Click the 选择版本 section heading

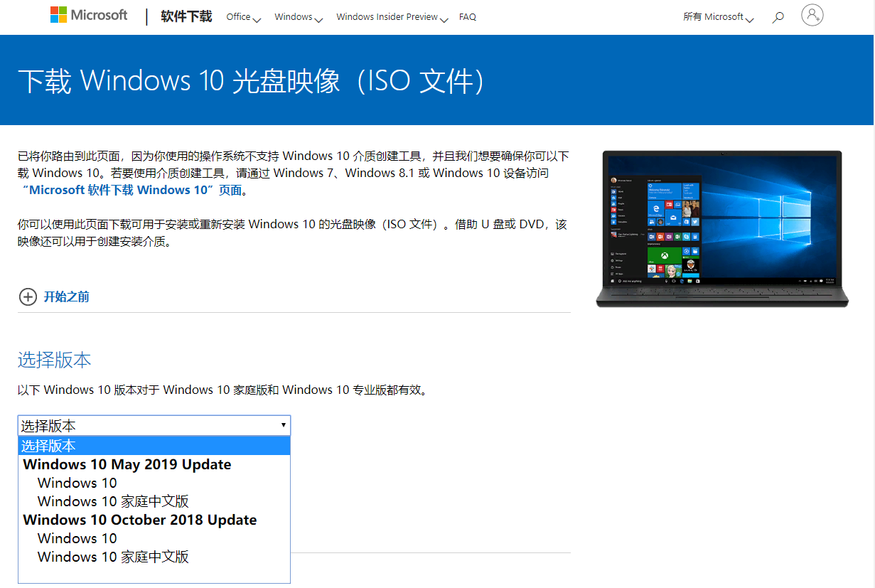point(54,360)
